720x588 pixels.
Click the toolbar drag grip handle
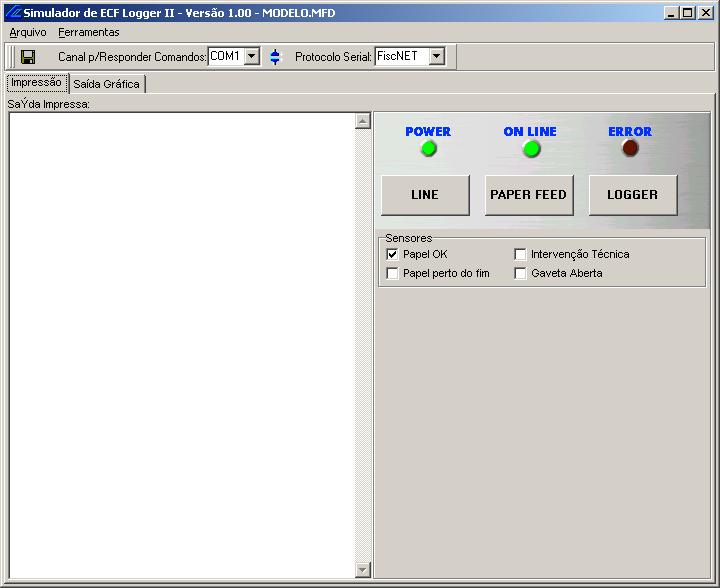[x=12, y=57]
